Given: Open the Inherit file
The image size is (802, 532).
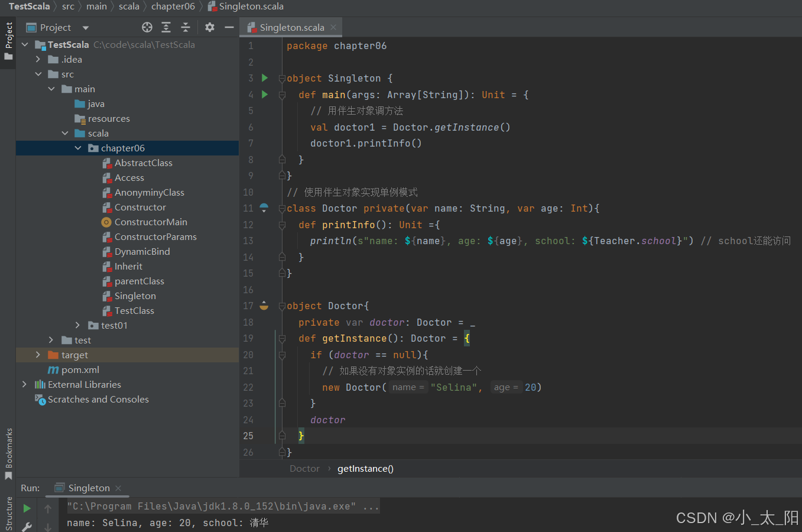Looking at the screenshot, I should pos(122,267).
